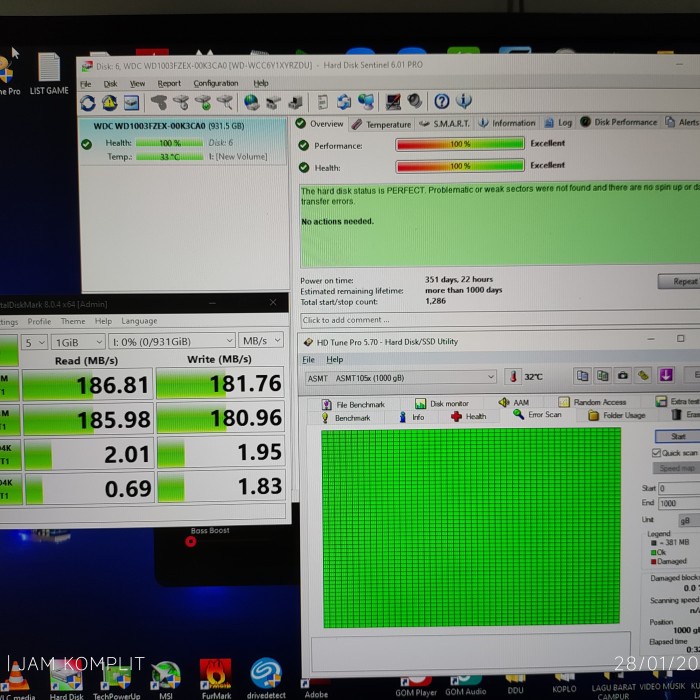Viewport: 700px width, 700px height.
Task: Click the green Temp 33°C bar in disk list
Action: (170, 157)
